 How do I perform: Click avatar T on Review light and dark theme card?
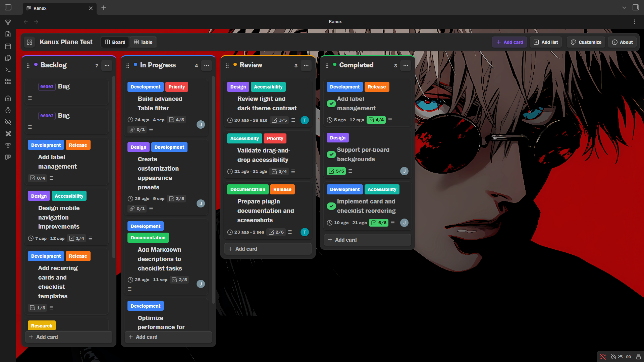305,120
